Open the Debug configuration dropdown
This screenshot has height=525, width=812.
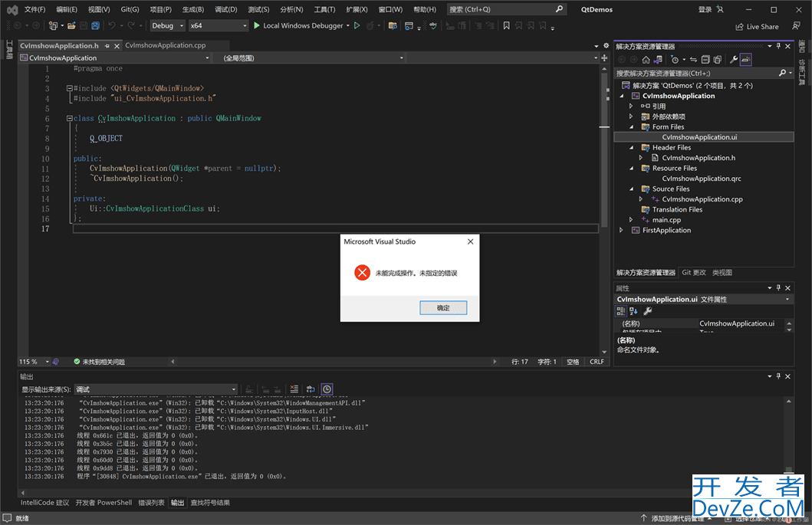pyautogui.click(x=167, y=25)
